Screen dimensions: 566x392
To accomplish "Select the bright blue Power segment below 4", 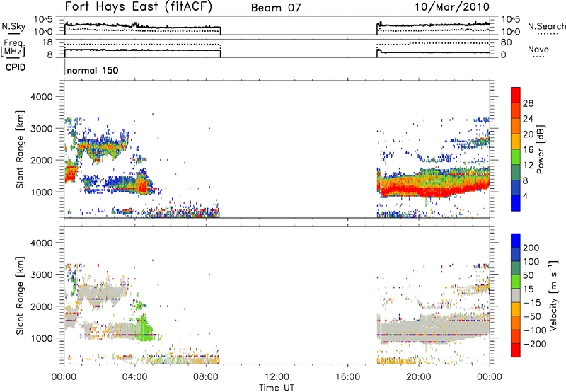I will tap(516, 203).
